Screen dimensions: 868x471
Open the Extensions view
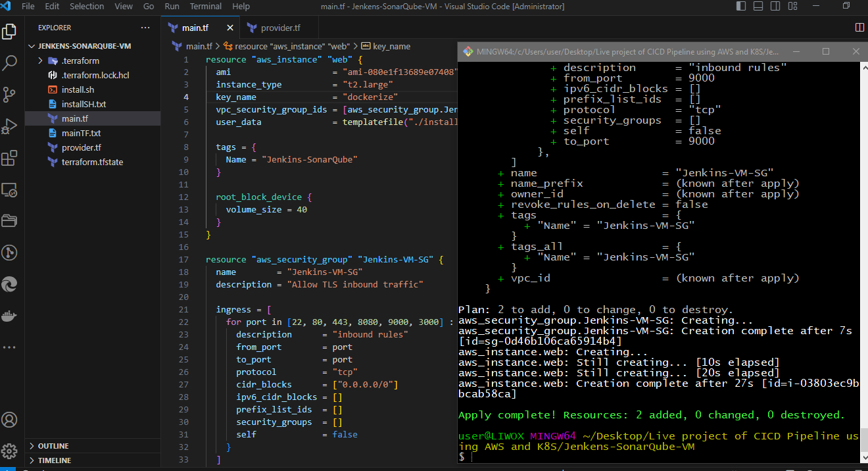[x=10, y=158]
